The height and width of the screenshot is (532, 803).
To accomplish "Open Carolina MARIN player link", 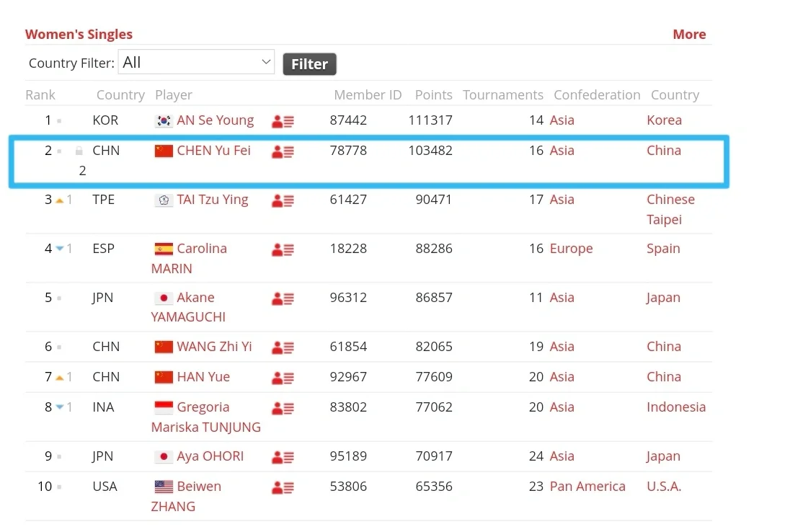I will pos(189,259).
